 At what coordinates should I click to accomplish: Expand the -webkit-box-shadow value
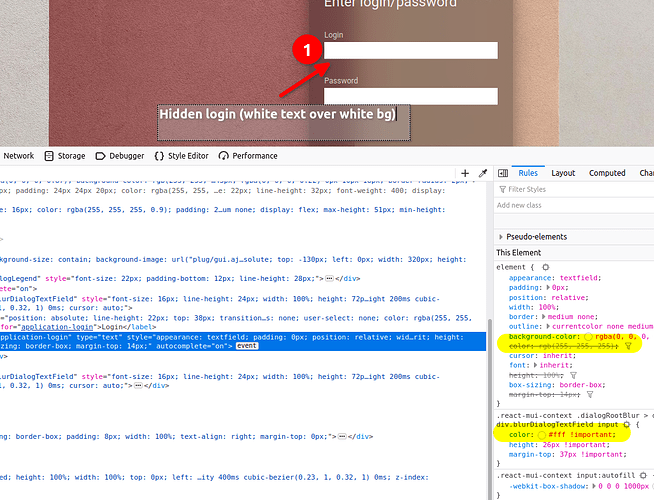[594, 486]
